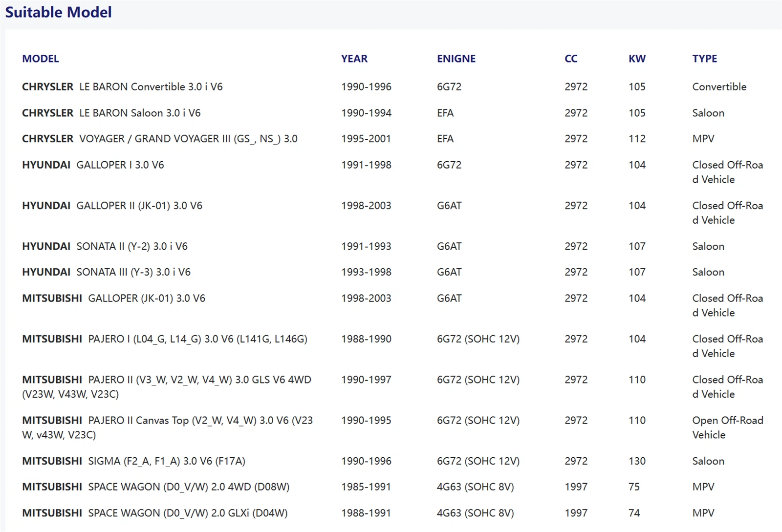Click Saloon type in LE BARON Saloon row
This screenshot has width=782, height=532.
pyautogui.click(x=708, y=113)
